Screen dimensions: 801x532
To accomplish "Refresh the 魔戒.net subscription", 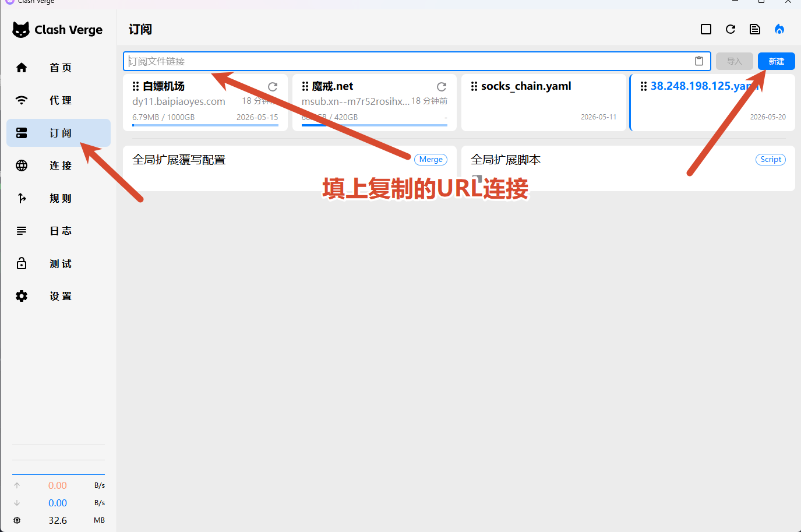I will tap(442, 87).
